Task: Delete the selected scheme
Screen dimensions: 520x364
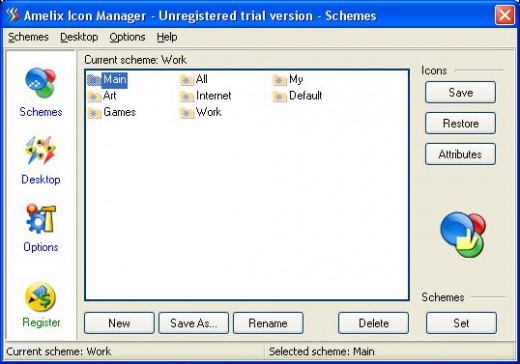Action: click(373, 323)
